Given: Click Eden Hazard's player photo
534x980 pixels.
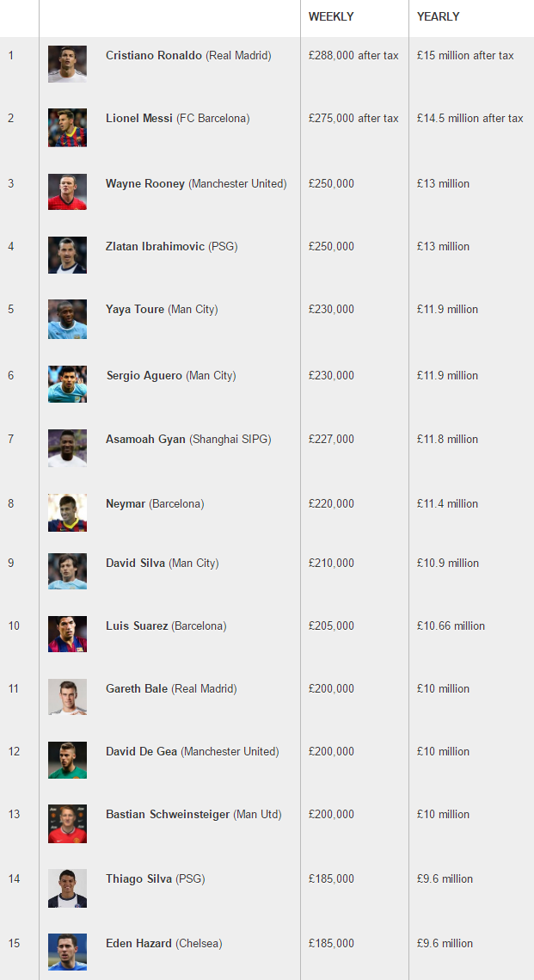Looking at the screenshot, I should (x=67, y=952).
